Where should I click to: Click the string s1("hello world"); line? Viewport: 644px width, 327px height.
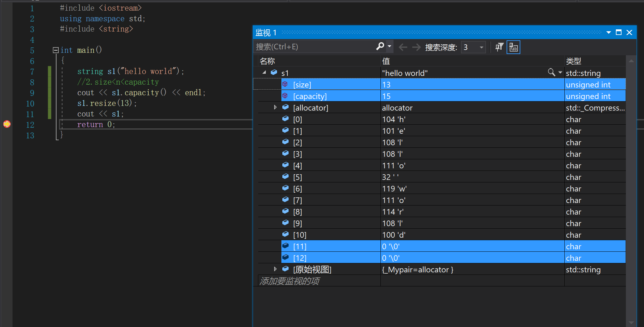coord(131,71)
